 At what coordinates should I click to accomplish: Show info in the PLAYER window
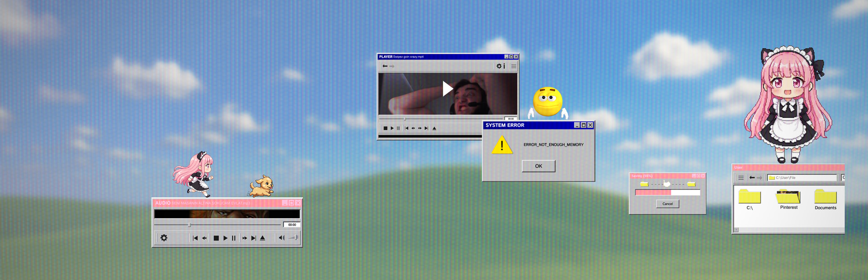click(504, 66)
